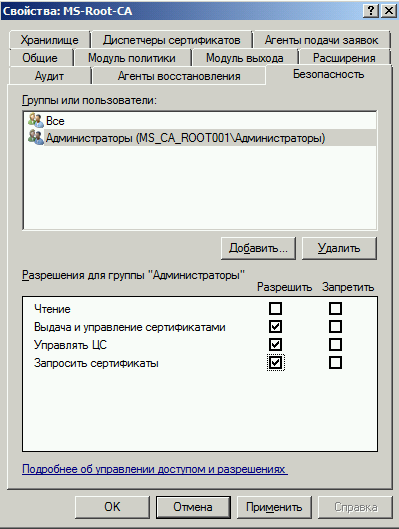Uncheck allow for Управлять ЦС
This screenshot has height=529, width=399.
click(275, 344)
